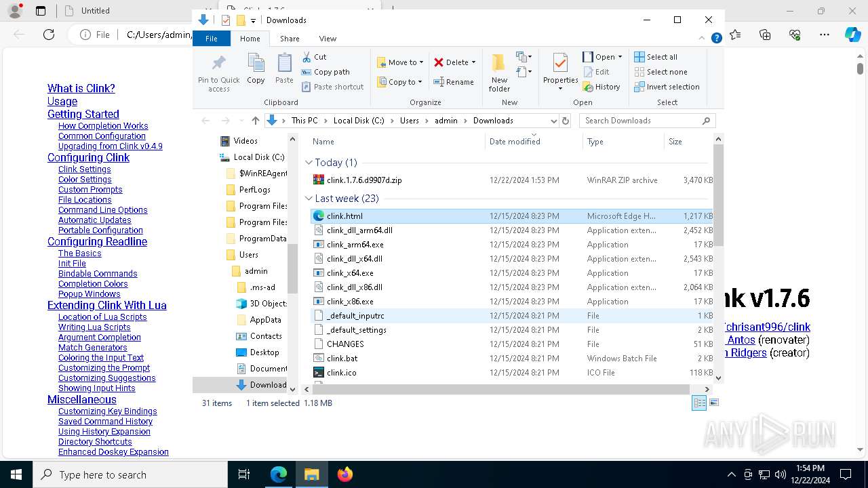Open the What is Clink? link
The image size is (868, 488).
click(x=81, y=88)
